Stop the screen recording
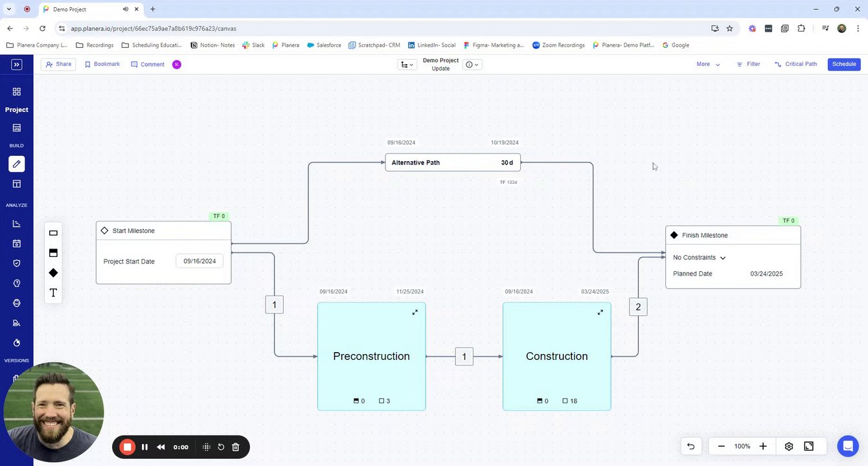Screen dimensions: 868x466 tap(128, 447)
